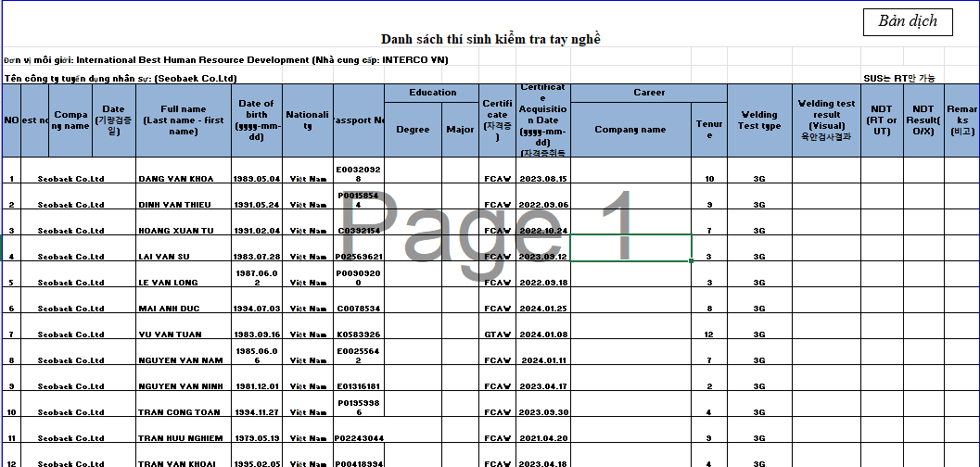Viewport: 980px width, 467px height.
Task: Click the name cell "TRAN HUU NGHIEM"
Action: 184,437
